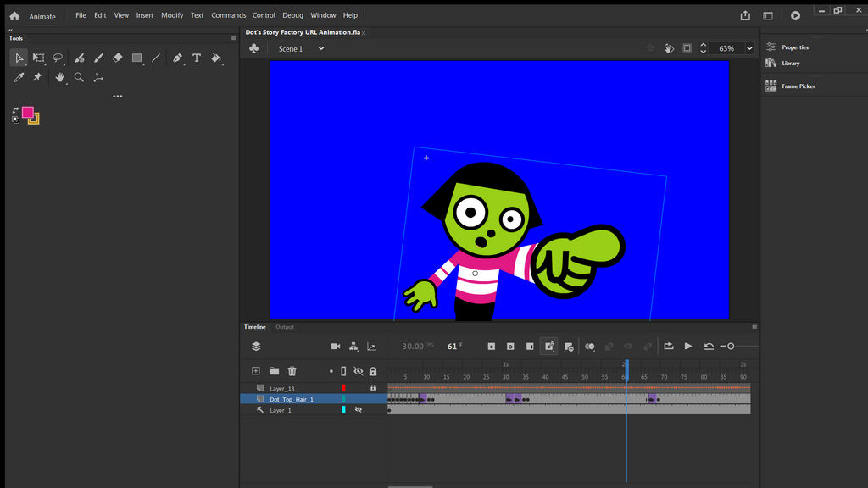868x488 pixels.
Task: Open the Modify menu
Action: point(172,14)
